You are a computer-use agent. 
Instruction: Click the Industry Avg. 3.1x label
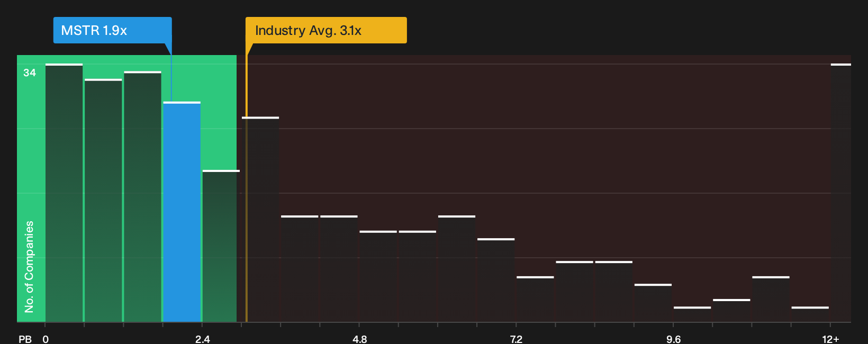(x=326, y=30)
